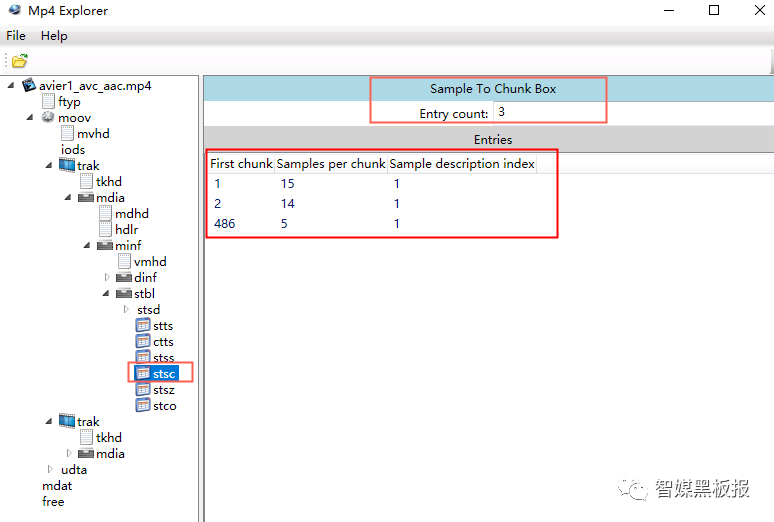Maximize the Mp4 Explorer window
The image size is (774, 522).
[x=714, y=10]
